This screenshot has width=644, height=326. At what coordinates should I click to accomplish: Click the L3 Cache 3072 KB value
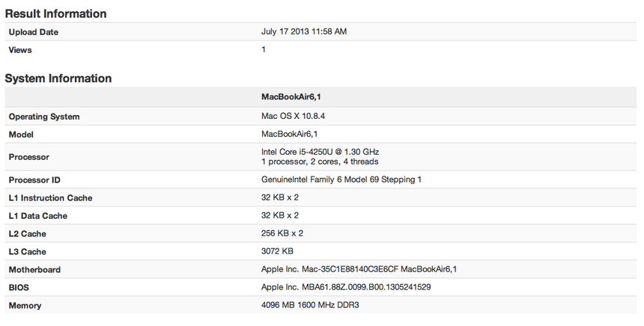pyautogui.click(x=277, y=251)
